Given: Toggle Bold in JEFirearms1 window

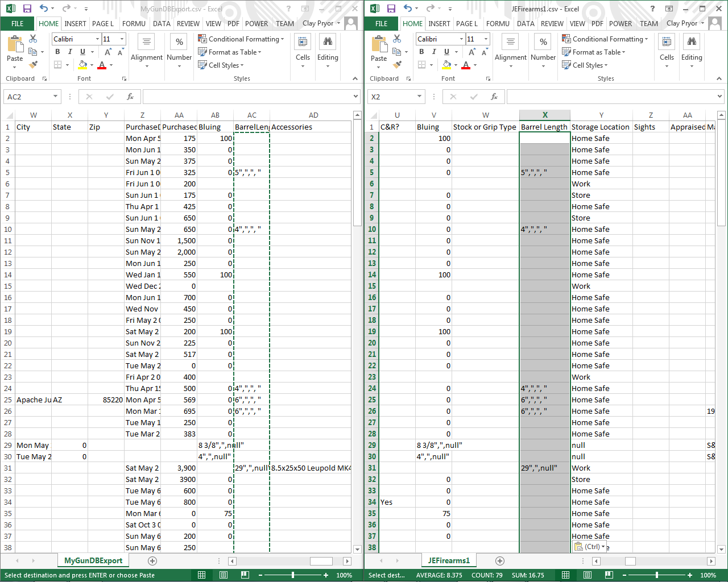Looking at the screenshot, I should click(x=421, y=52).
